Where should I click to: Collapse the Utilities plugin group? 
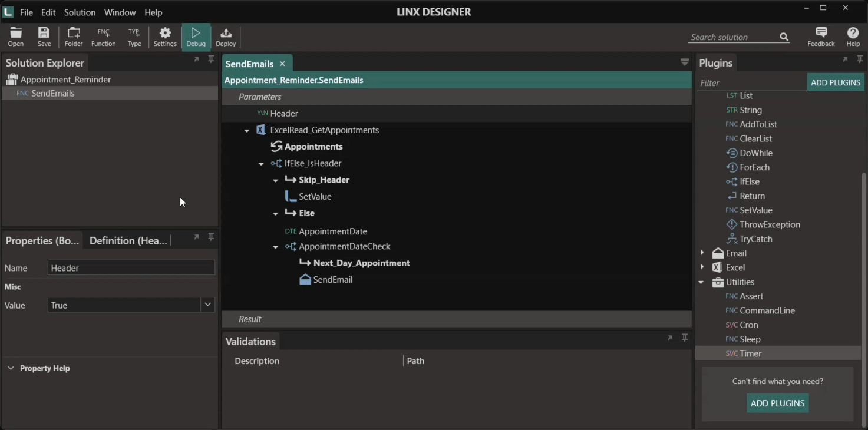(701, 282)
